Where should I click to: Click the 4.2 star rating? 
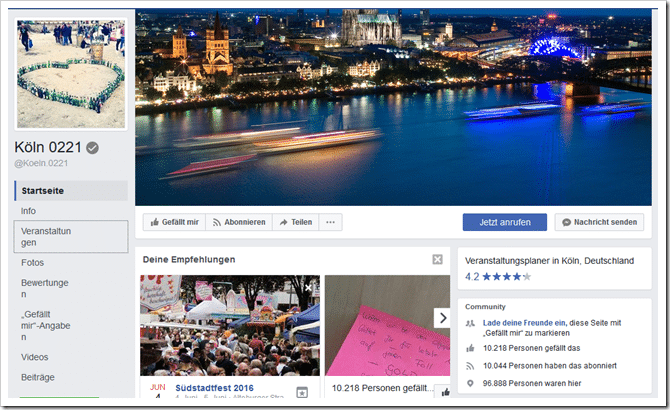(x=498, y=276)
